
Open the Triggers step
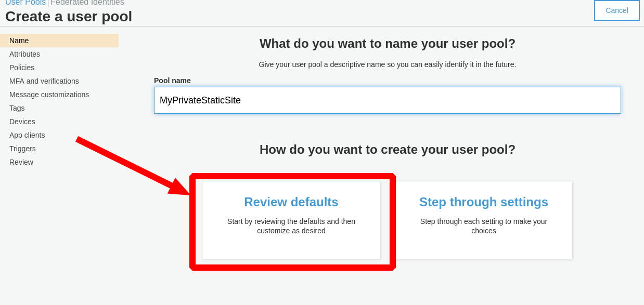point(22,149)
